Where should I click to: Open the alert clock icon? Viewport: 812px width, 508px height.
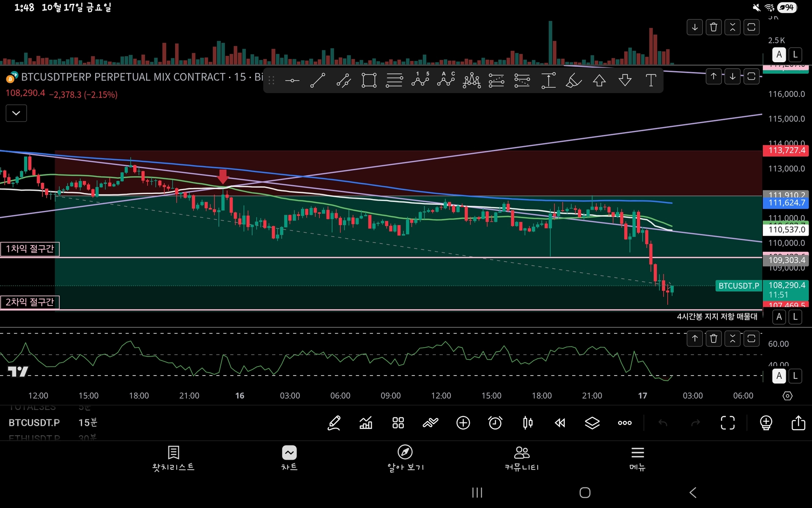click(495, 422)
